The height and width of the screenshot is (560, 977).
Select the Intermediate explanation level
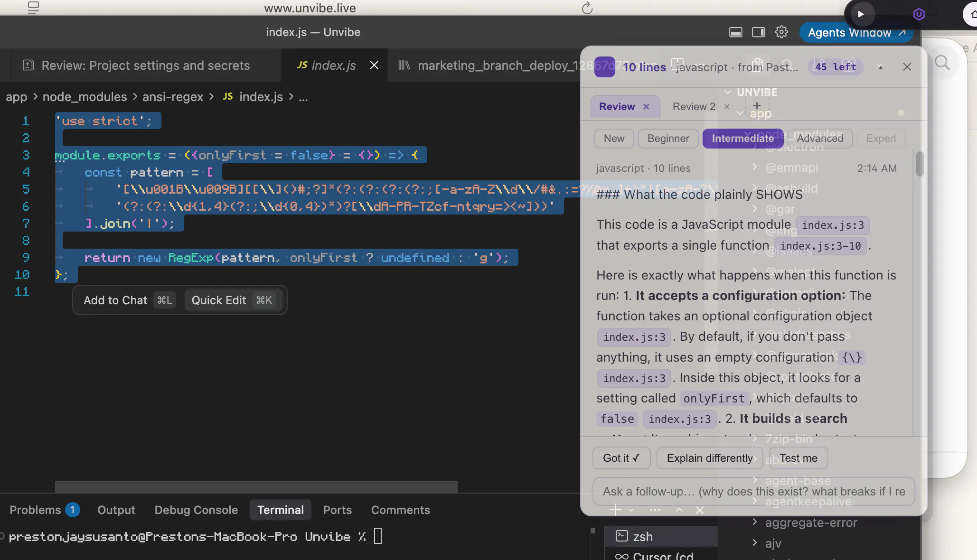tap(742, 139)
